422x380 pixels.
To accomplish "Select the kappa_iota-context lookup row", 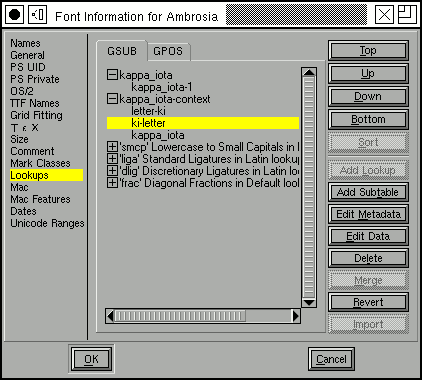I will coord(165,99).
